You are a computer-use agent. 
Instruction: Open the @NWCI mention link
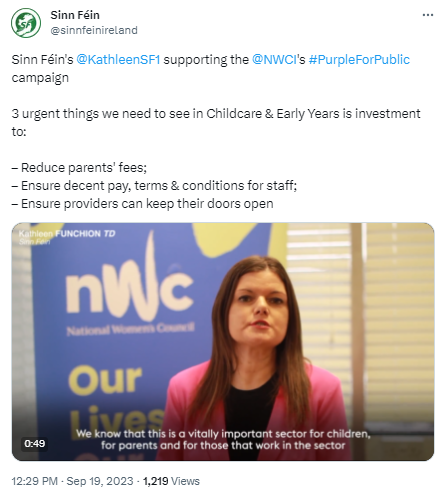pyautogui.click(x=274, y=60)
